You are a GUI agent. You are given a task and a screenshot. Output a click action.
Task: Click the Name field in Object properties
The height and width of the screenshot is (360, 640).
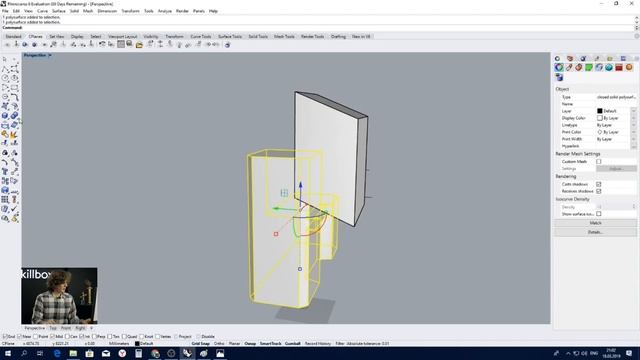click(616, 104)
